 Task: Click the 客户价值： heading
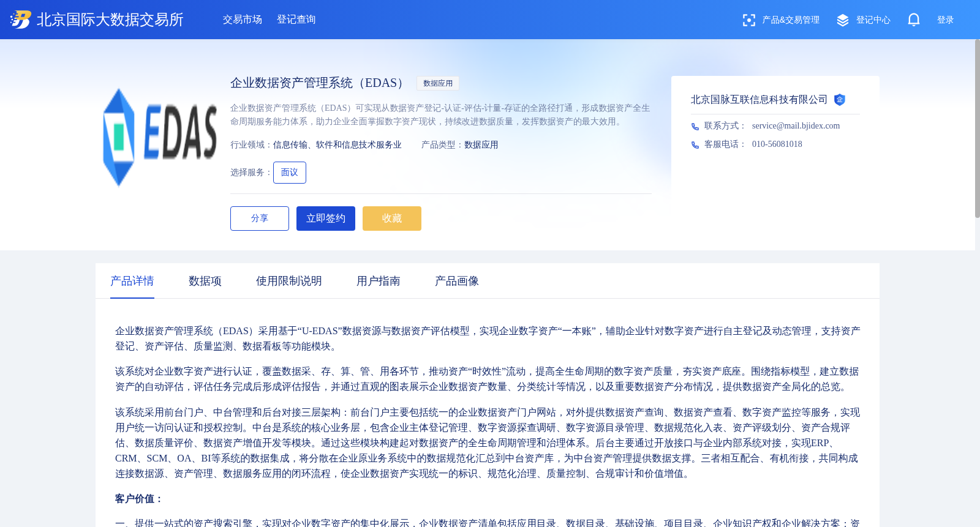[x=140, y=499]
